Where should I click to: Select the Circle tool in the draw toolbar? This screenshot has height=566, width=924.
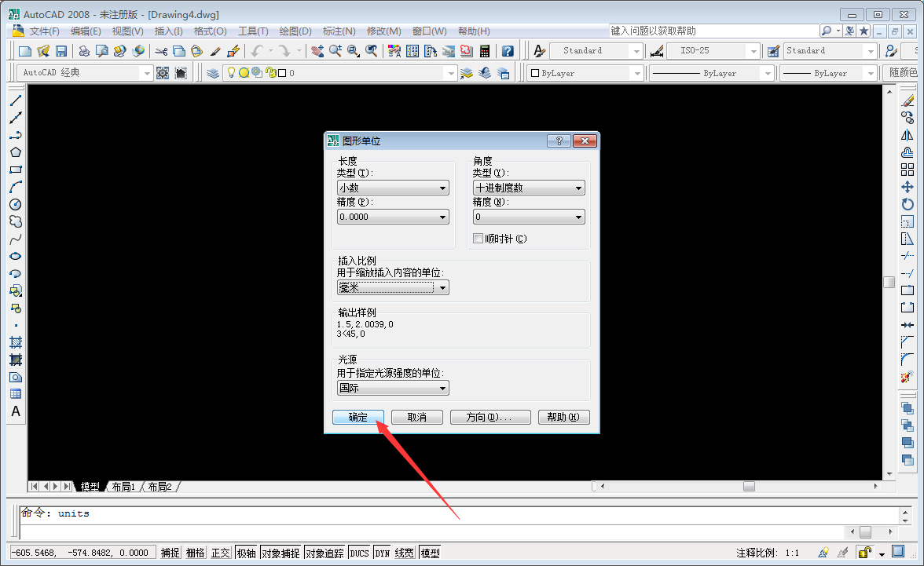16,204
